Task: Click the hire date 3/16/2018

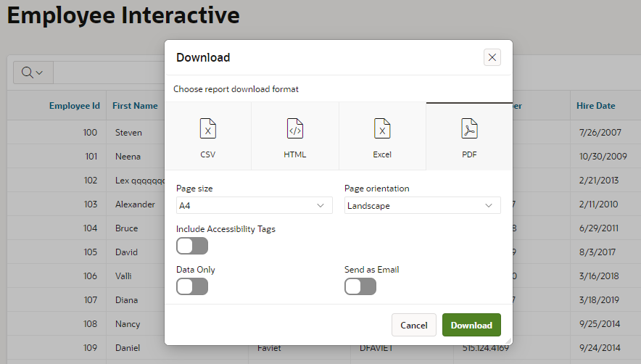Action: coord(599,276)
